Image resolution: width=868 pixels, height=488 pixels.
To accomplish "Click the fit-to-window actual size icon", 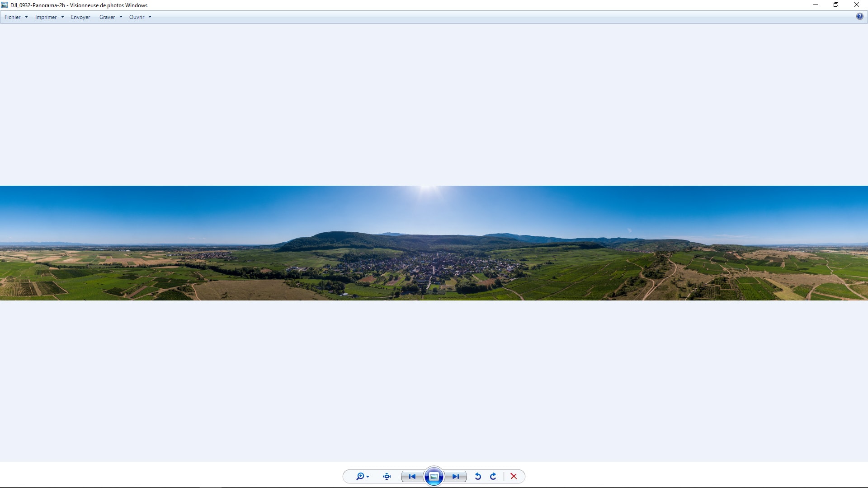I will coord(387,476).
